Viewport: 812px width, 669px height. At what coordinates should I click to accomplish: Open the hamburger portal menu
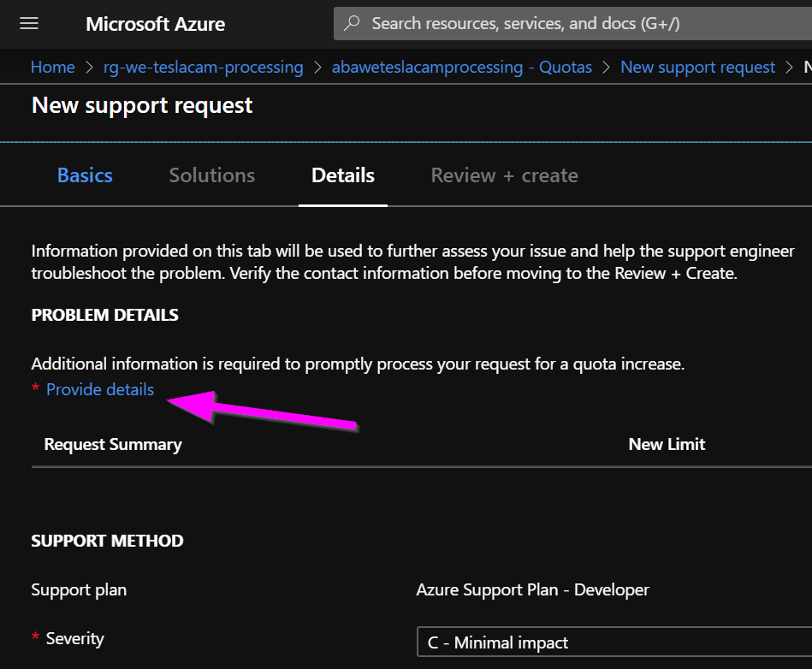[29, 24]
